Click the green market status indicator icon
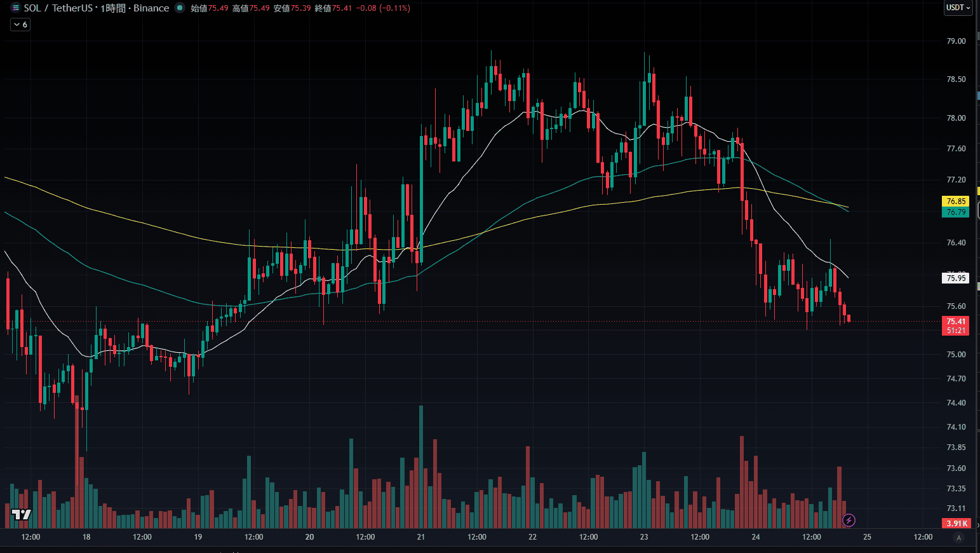This screenshot has width=980, height=553. coord(180,8)
